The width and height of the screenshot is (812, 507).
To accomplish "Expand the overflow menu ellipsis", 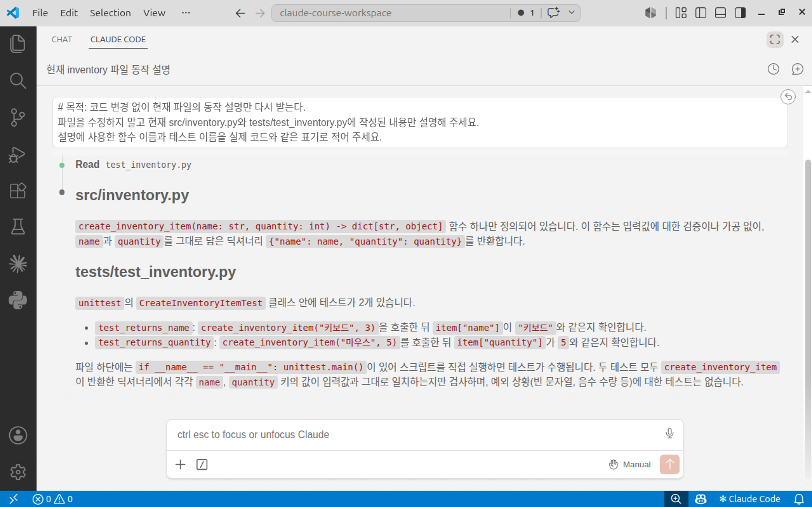I will pos(186,13).
